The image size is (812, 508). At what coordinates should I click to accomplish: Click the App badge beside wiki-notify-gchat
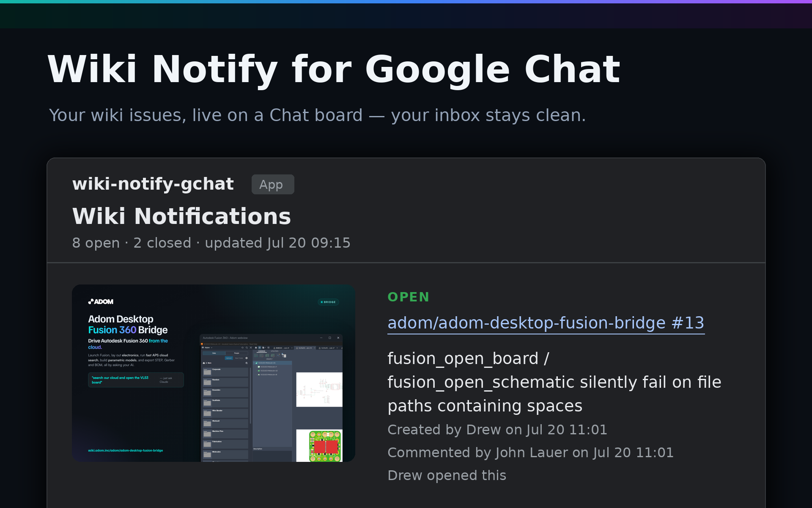(273, 185)
